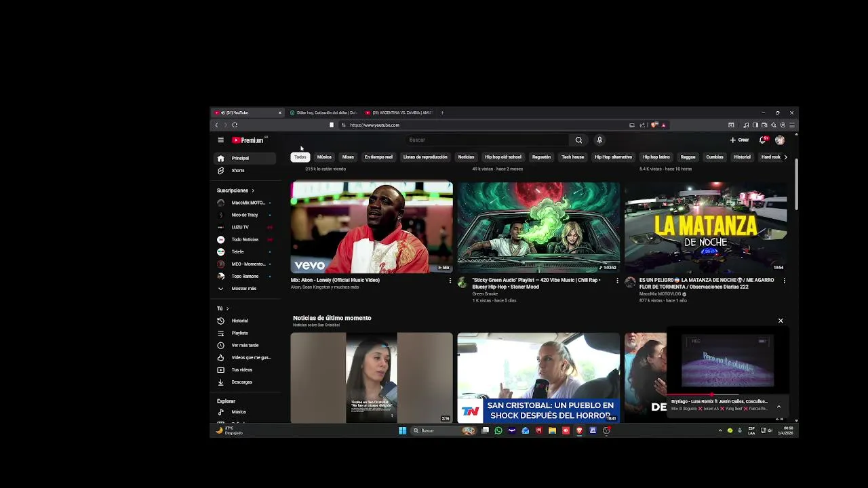This screenshot has width=868, height=488.
Task: Select the Todos filter chip
Action: click(300, 157)
